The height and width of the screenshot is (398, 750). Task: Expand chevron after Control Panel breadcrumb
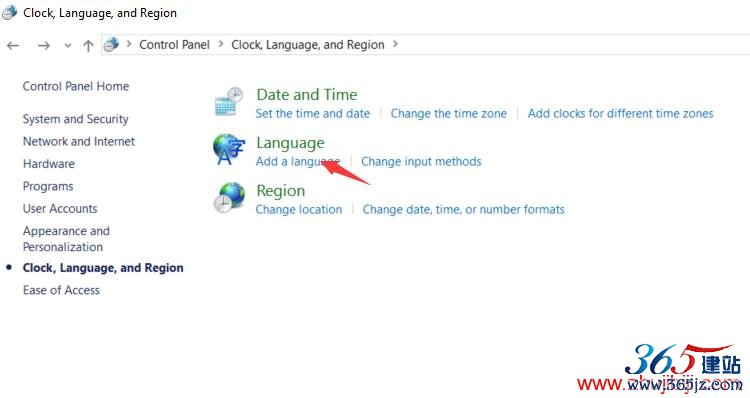pyautogui.click(x=221, y=44)
